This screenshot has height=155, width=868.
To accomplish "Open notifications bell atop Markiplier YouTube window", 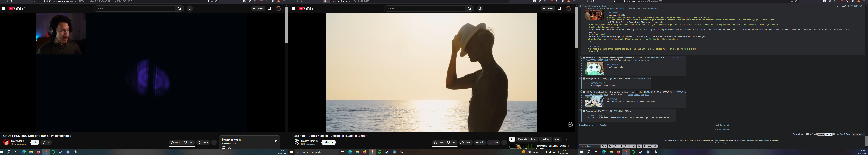I will tap(269, 8).
